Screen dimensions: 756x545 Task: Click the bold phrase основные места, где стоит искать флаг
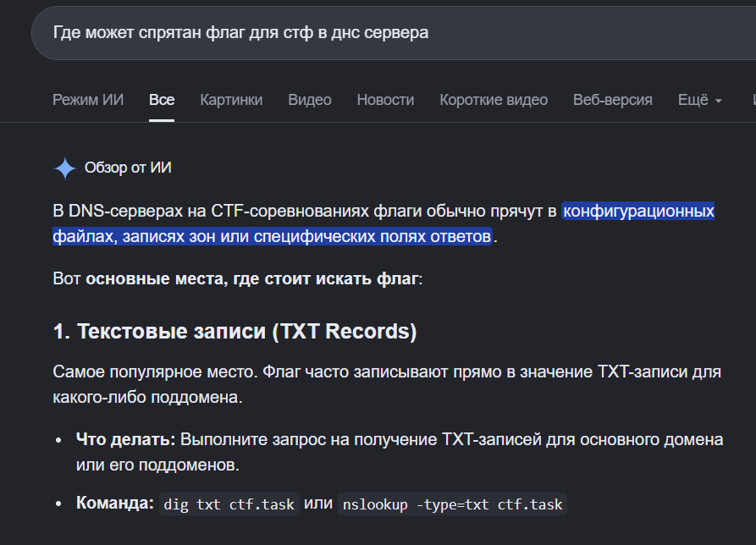tap(252, 278)
